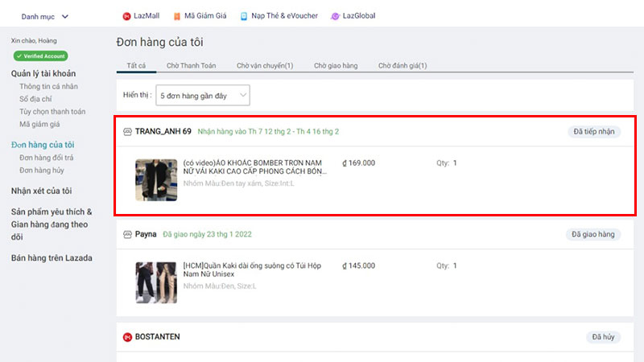Open the bomber jacket product thumbnail

click(x=156, y=179)
